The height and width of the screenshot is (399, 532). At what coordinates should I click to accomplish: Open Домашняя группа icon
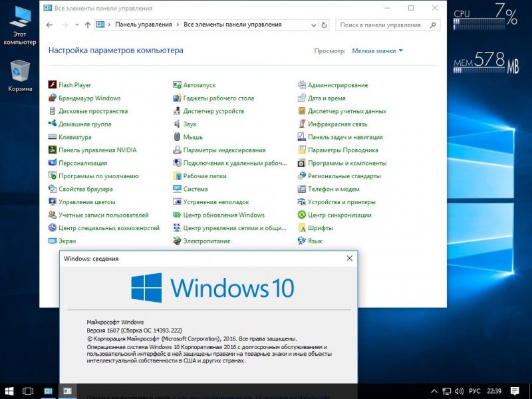pyautogui.click(x=53, y=124)
